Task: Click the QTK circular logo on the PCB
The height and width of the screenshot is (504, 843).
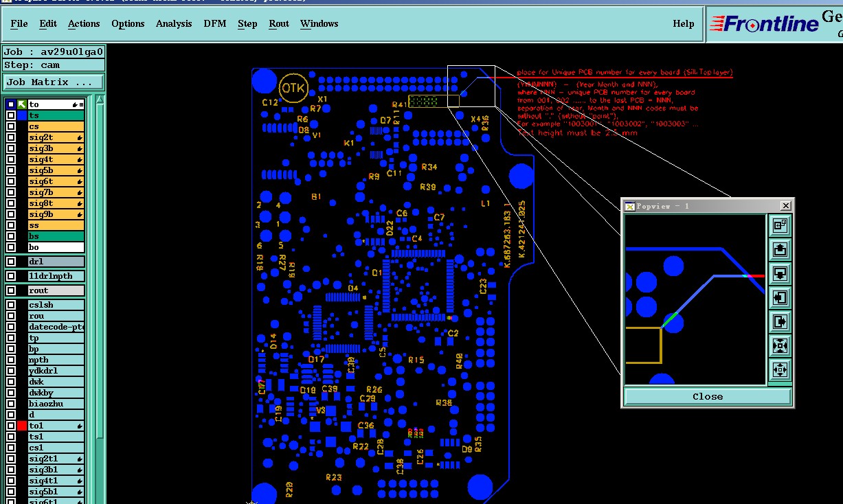Action: 293,87
